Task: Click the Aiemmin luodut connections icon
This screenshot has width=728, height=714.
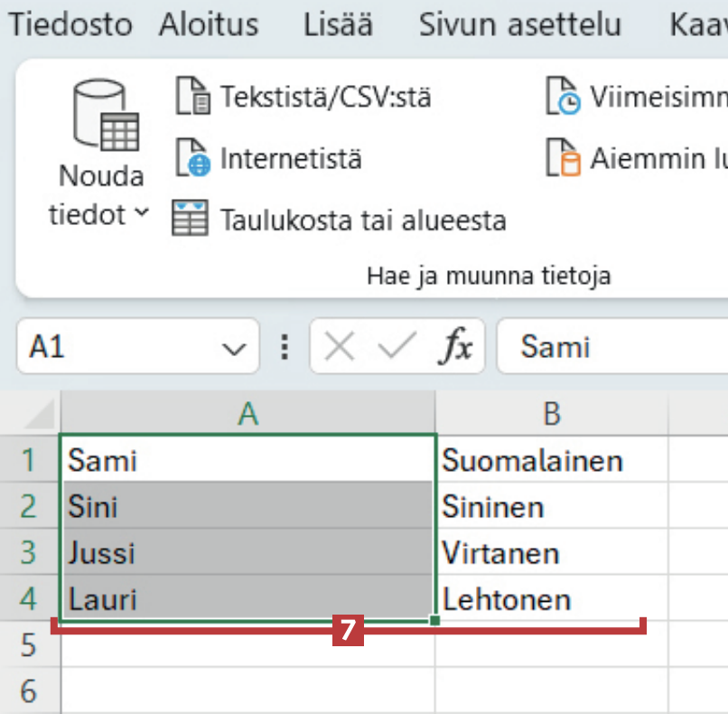Action: [564, 159]
